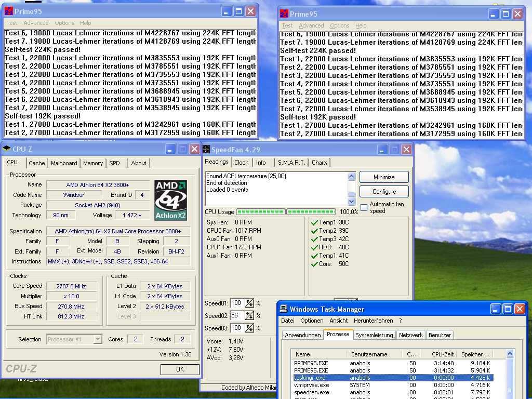Select the taskmgr.exe process row
532x399 pixels.
point(393,378)
